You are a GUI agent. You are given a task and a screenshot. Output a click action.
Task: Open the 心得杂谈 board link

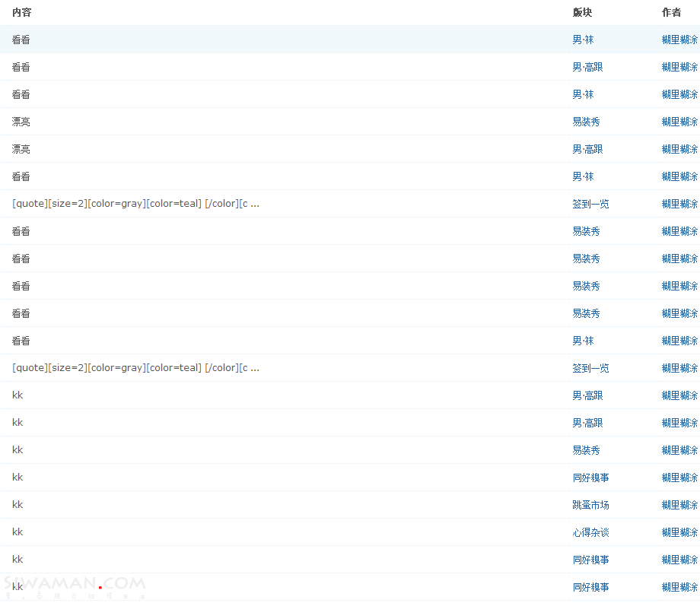coord(590,532)
